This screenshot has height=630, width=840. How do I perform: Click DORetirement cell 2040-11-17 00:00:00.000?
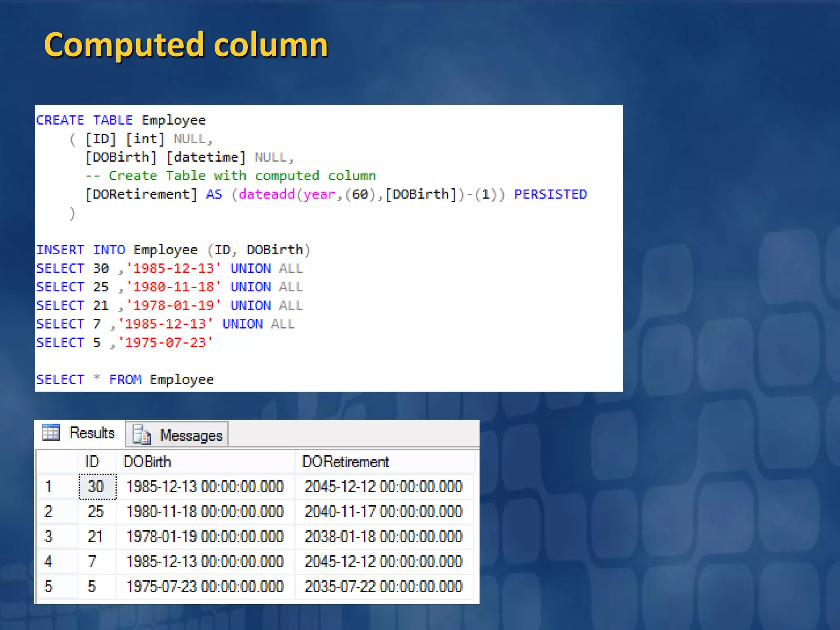(x=384, y=511)
